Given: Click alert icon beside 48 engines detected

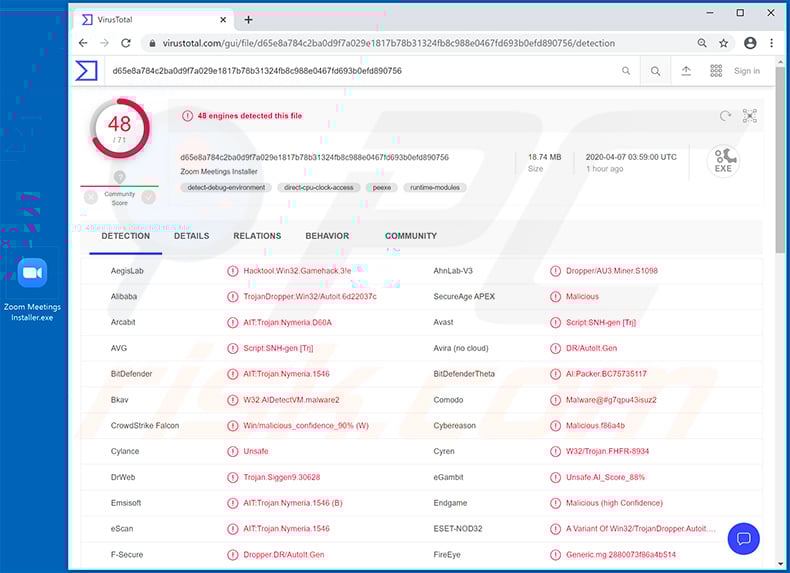Looking at the screenshot, I should coord(187,116).
